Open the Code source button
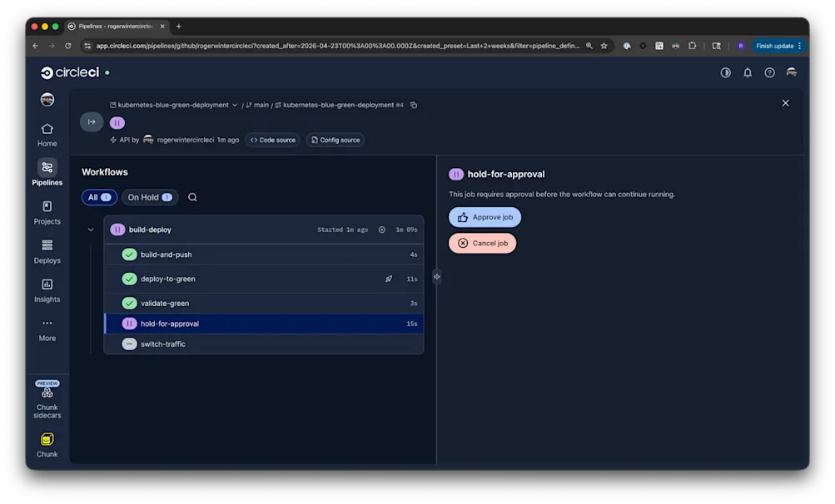 point(273,140)
